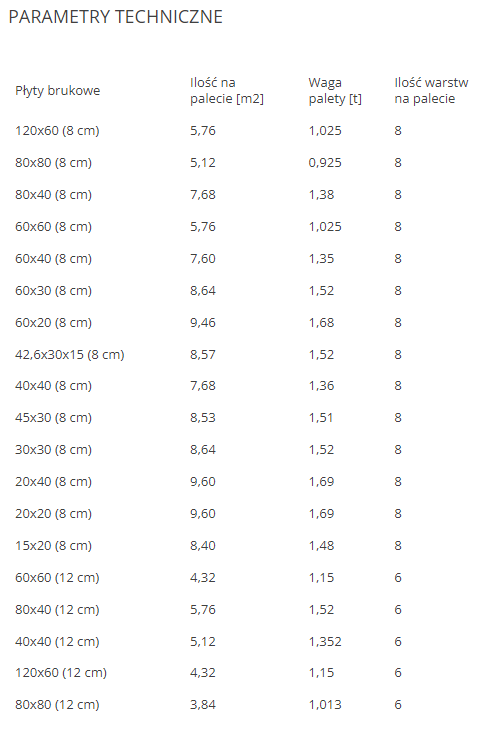Select the 60x60 (12 cm) row label
This screenshot has height=738, width=480.
click(57, 578)
